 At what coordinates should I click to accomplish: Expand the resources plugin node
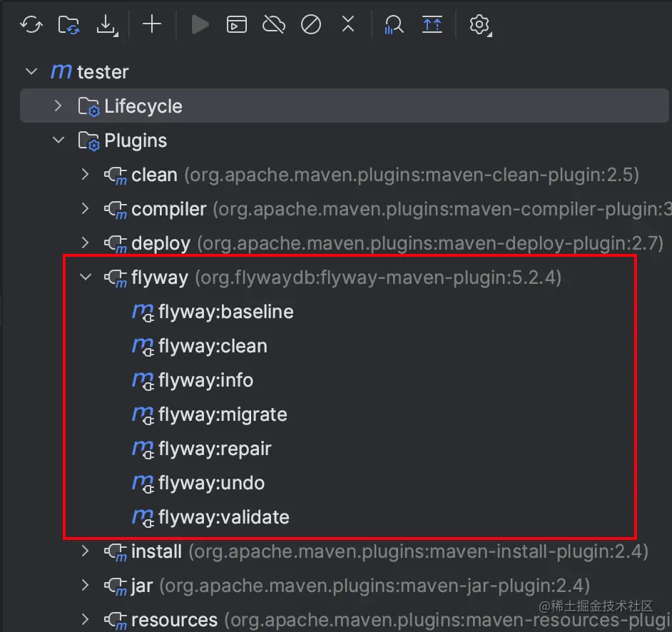pos(86,619)
